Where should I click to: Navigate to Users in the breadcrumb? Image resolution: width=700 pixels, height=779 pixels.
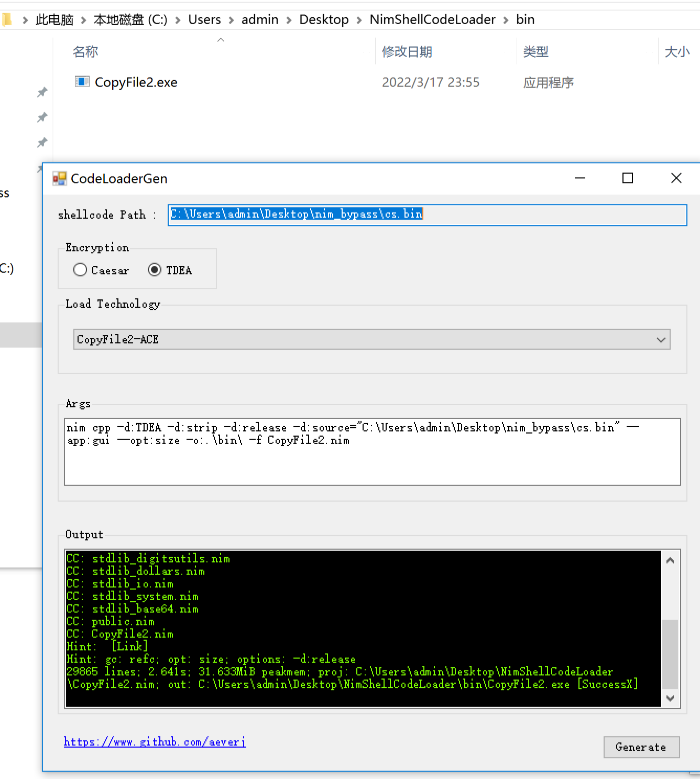point(204,20)
